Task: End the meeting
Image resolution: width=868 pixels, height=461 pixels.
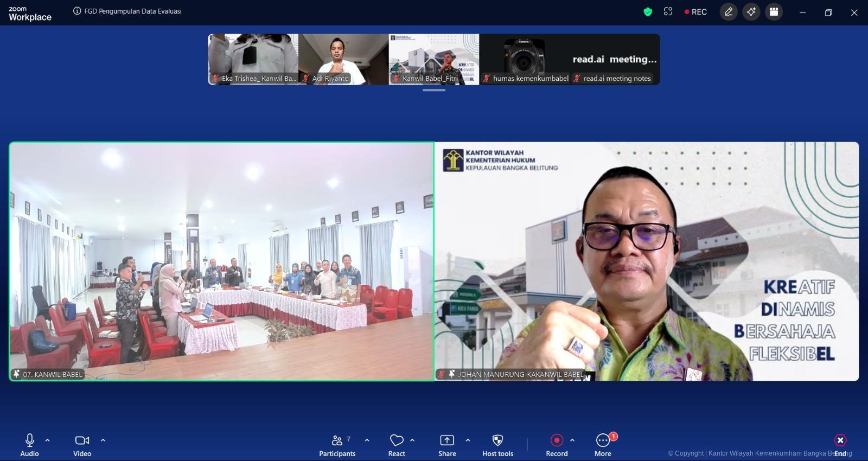Action: pyautogui.click(x=840, y=445)
